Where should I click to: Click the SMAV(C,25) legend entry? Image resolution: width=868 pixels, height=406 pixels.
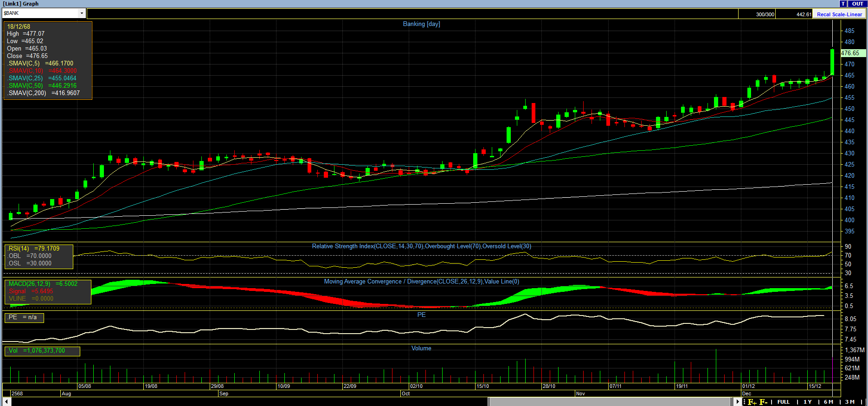tap(41, 78)
